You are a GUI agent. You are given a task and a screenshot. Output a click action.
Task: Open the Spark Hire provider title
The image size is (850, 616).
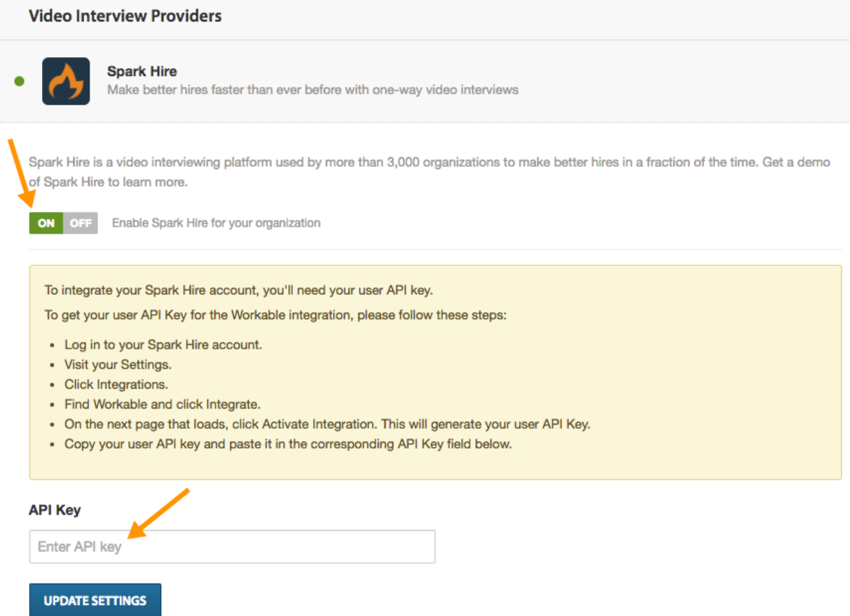coord(142,71)
